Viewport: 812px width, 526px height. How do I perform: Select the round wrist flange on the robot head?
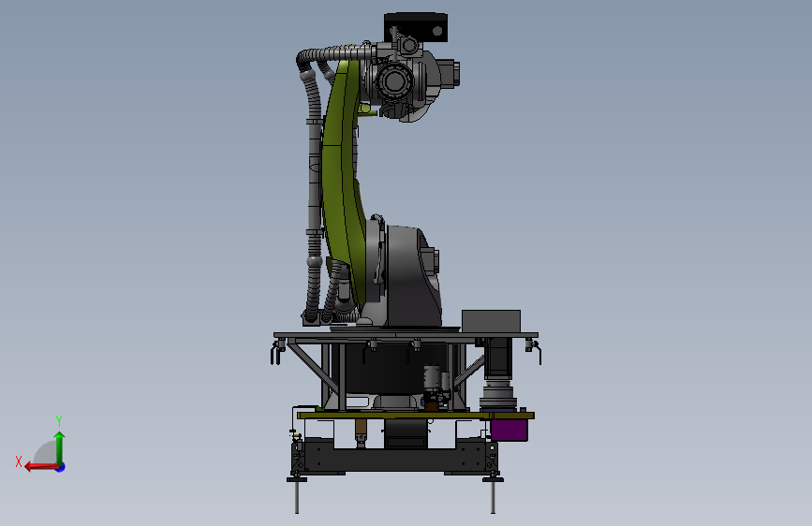click(394, 80)
